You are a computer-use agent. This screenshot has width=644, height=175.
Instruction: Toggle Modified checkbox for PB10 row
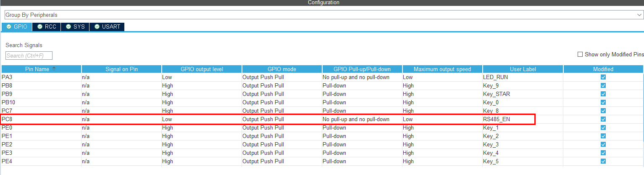coord(603,103)
